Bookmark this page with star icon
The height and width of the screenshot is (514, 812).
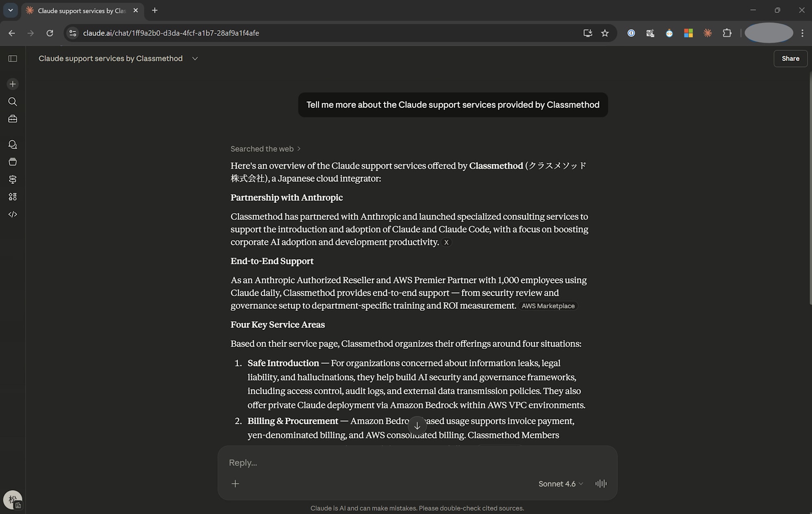click(x=605, y=33)
